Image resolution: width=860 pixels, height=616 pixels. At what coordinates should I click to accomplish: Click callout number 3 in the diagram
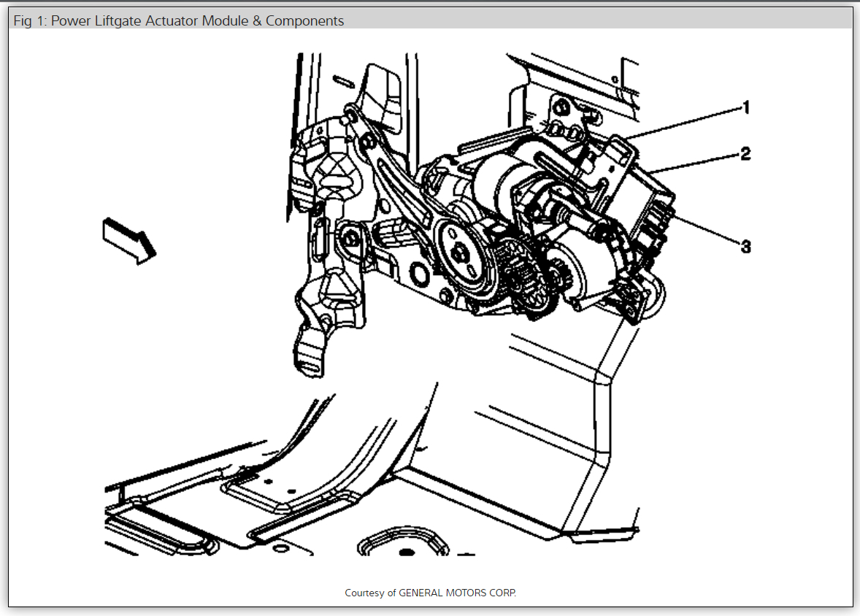pos(746,247)
